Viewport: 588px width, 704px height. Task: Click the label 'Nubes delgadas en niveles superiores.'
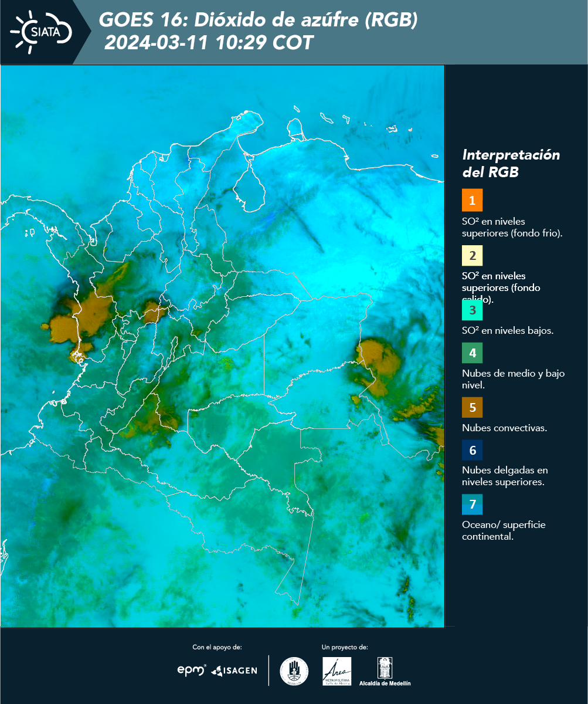click(505, 476)
